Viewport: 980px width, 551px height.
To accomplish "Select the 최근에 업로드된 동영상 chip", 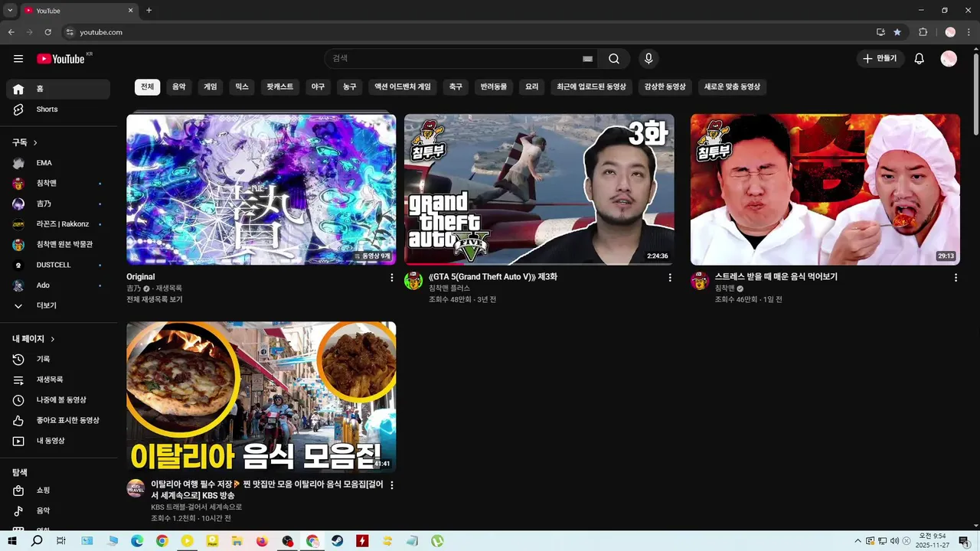I will click(591, 87).
